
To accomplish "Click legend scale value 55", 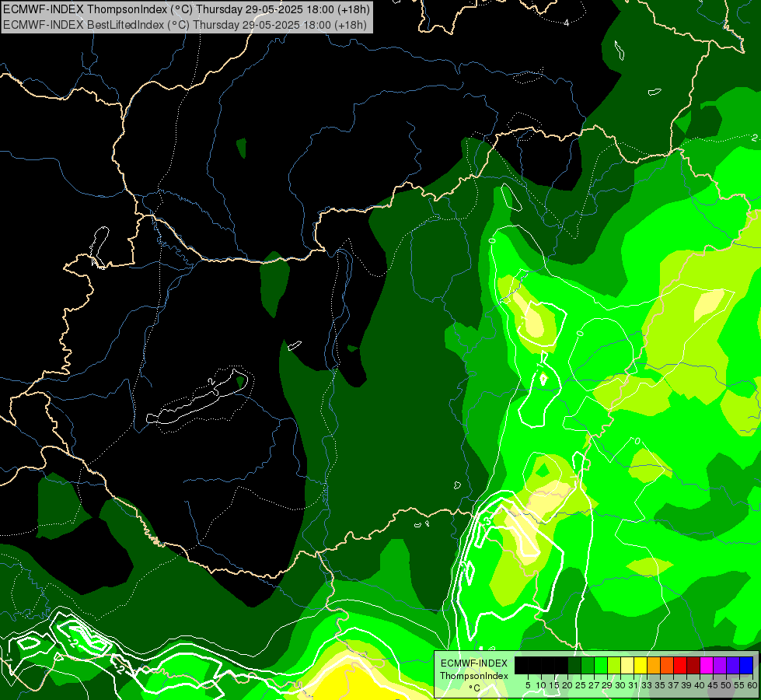I will tap(739, 685).
